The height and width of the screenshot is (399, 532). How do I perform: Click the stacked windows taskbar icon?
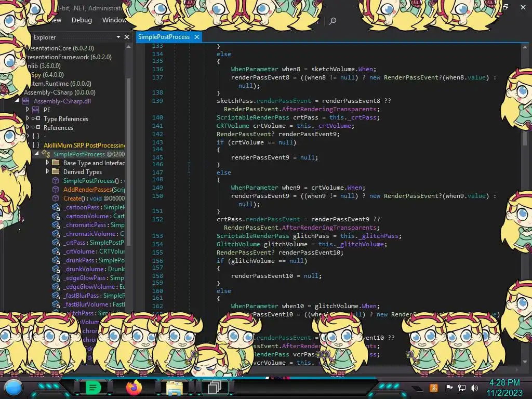point(215,387)
